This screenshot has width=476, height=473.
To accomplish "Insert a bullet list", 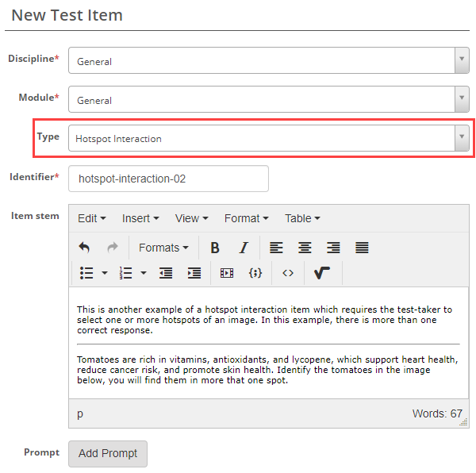I will (87, 273).
